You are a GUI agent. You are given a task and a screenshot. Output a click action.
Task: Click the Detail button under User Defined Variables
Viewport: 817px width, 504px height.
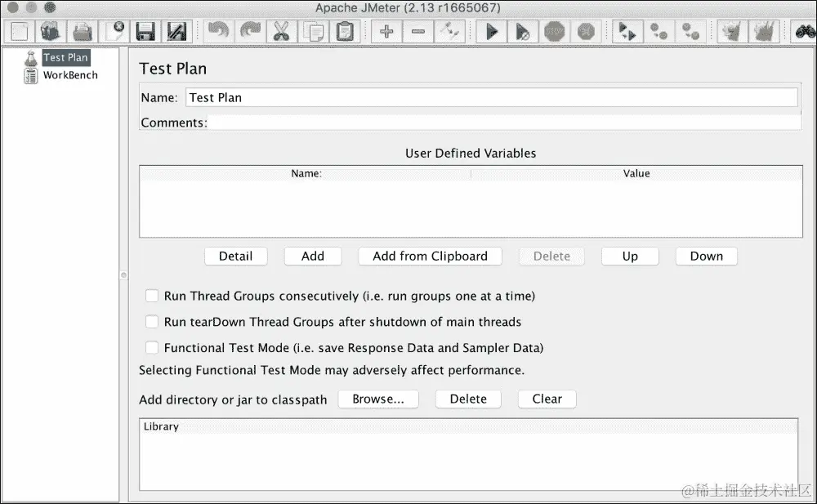point(235,256)
